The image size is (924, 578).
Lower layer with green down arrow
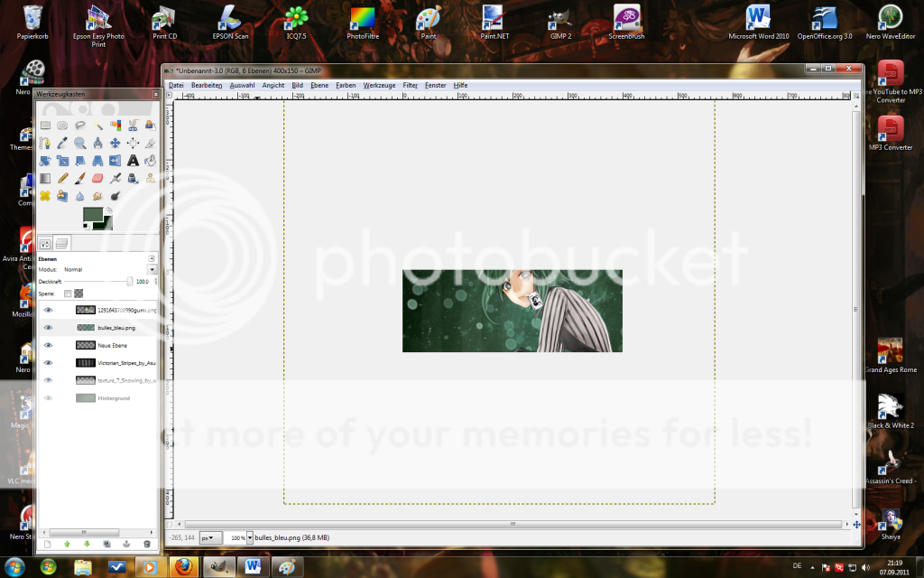(x=87, y=544)
